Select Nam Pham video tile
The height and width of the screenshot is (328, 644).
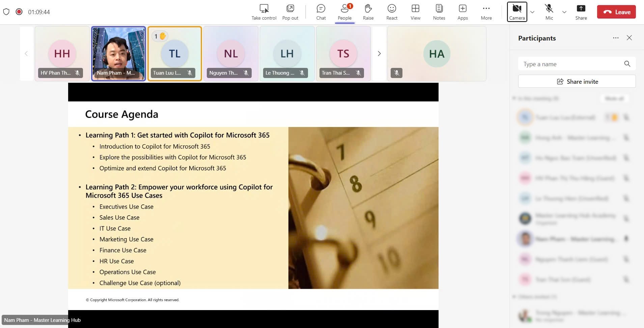(118, 54)
